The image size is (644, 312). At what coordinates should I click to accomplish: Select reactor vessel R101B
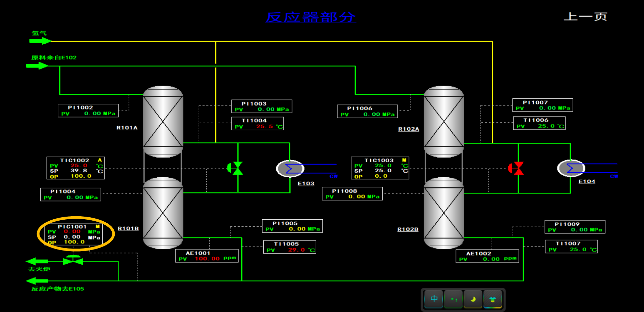pos(163,213)
